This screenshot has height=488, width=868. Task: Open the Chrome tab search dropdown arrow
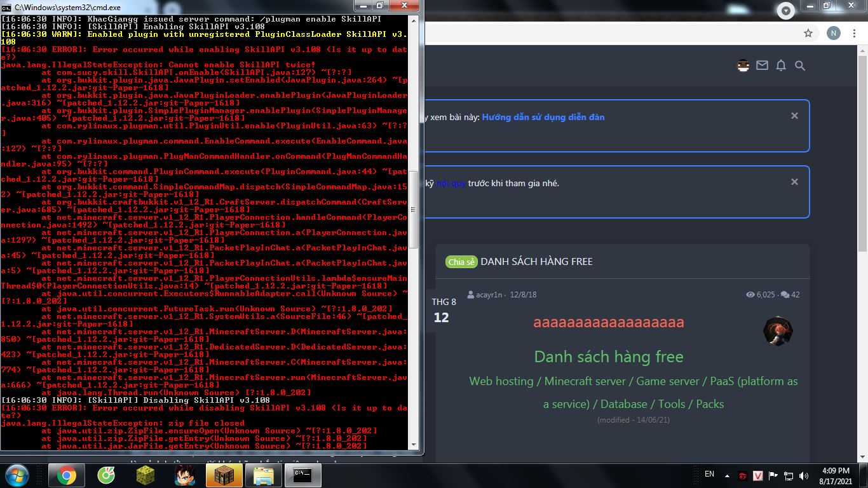[787, 11]
